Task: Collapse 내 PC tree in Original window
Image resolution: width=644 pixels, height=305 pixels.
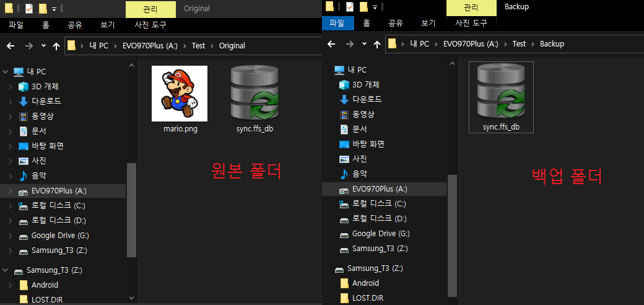Action: click(6, 71)
